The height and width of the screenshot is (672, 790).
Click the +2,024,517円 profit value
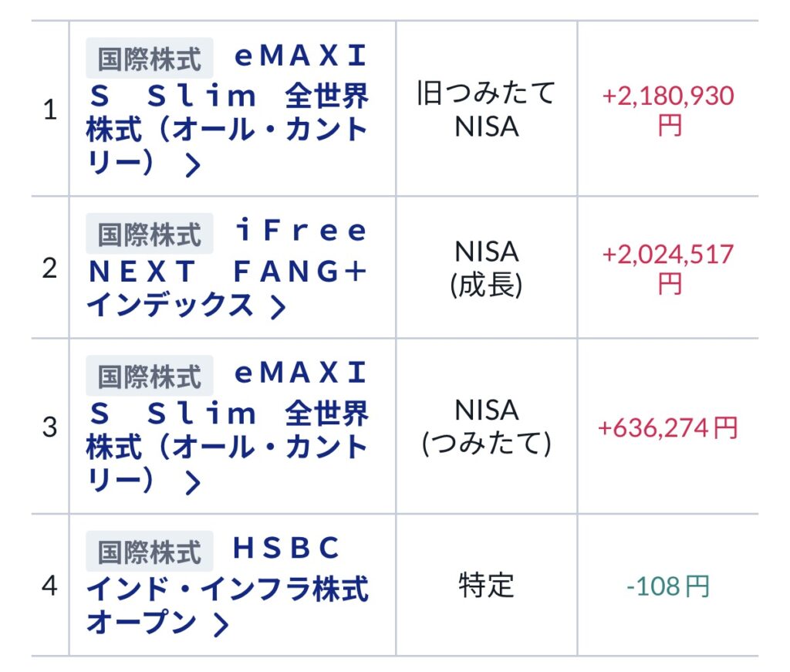(x=668, y=268)
